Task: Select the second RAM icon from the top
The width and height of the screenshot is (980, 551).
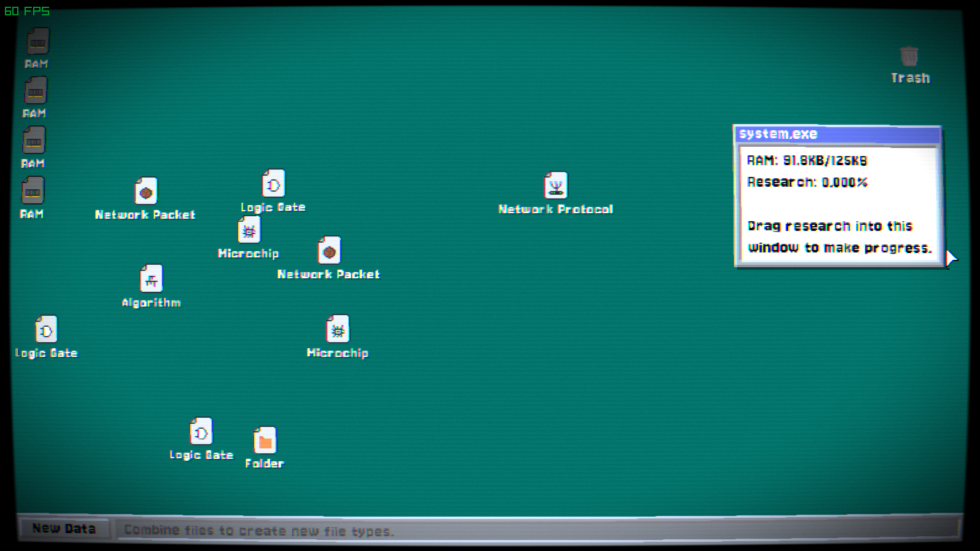Action: (36, 91)
